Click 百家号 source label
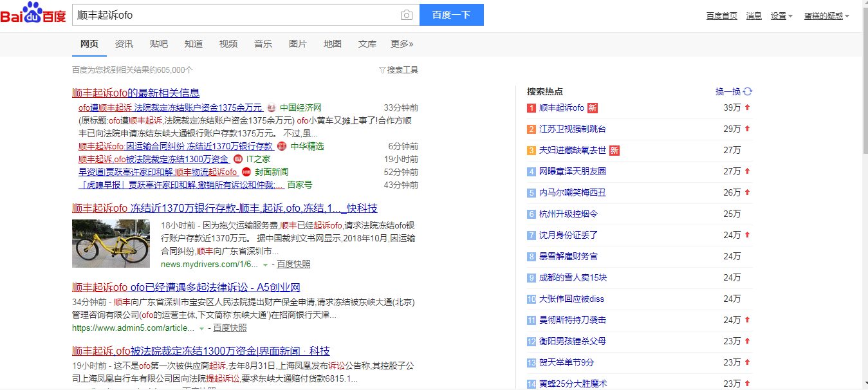868x390 pixels. (x=300, y=185)
